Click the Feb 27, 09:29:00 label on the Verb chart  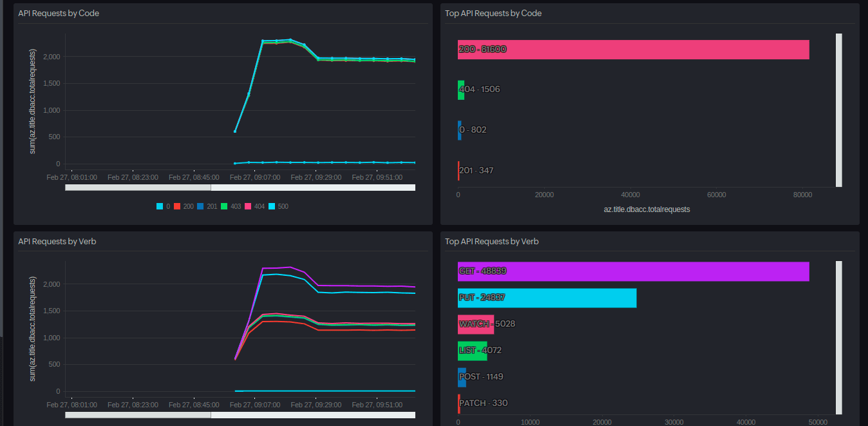pyautogui.click(x=316, y=405)
